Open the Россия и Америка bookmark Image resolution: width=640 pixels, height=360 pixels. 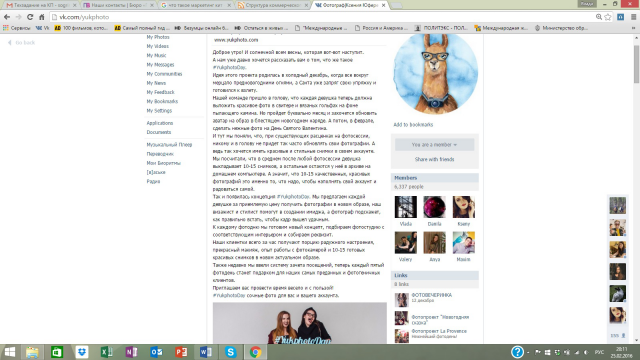(x=381, y=28)
